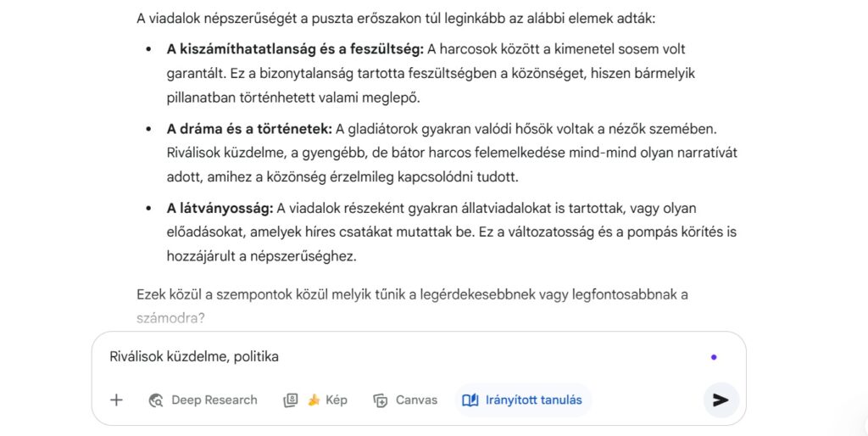Click the plus icon to add files
868x436 pixels.
(117, 400)
